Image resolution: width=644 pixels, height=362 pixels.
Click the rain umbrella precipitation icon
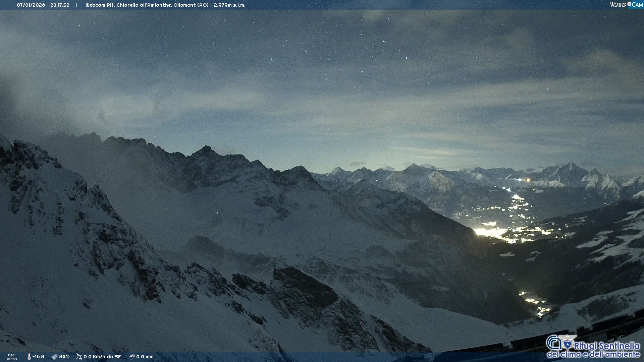coord(132,357)
